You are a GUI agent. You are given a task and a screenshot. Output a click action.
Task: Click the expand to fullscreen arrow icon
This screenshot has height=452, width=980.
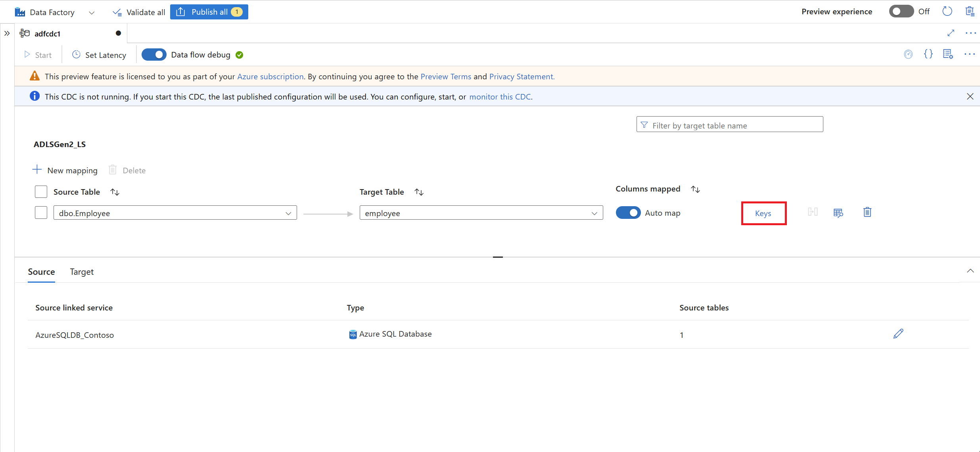[x=951, y=33]
